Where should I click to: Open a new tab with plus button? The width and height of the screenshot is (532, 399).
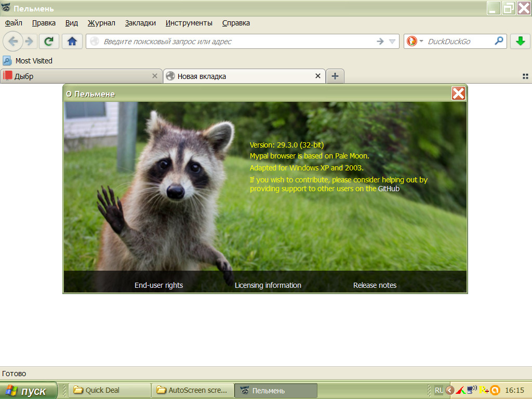(335, 76)
